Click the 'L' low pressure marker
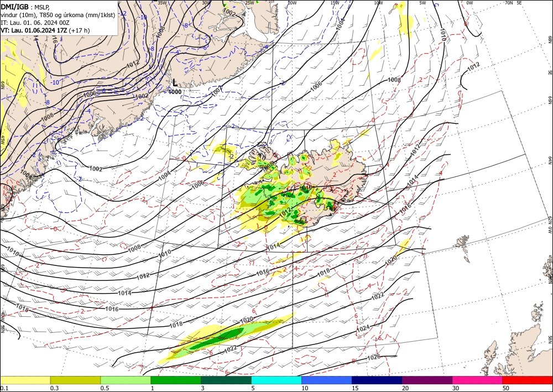This screenshot has width=553, height=392. tap(175, 82)
